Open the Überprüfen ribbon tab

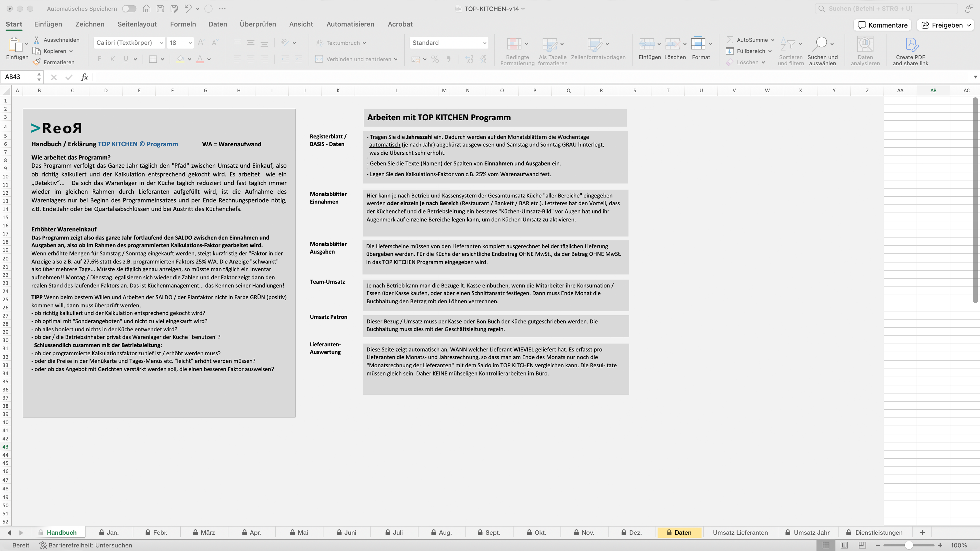258,24
